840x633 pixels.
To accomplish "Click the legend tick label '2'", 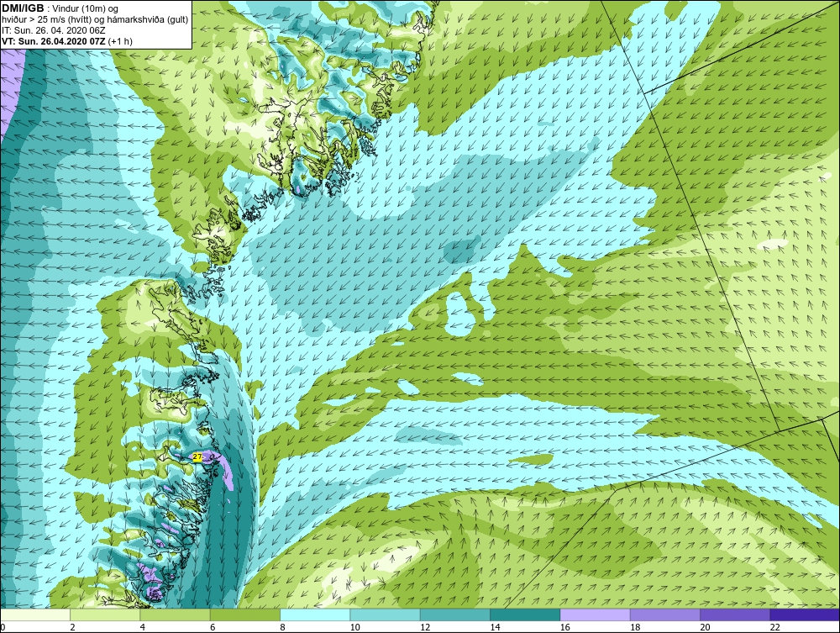I will click(x=72, y=627).
